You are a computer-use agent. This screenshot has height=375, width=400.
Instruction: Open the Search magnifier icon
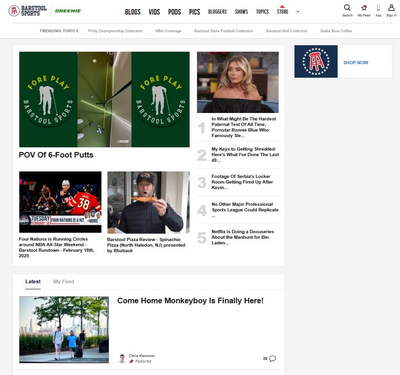(x=347, y=7)
